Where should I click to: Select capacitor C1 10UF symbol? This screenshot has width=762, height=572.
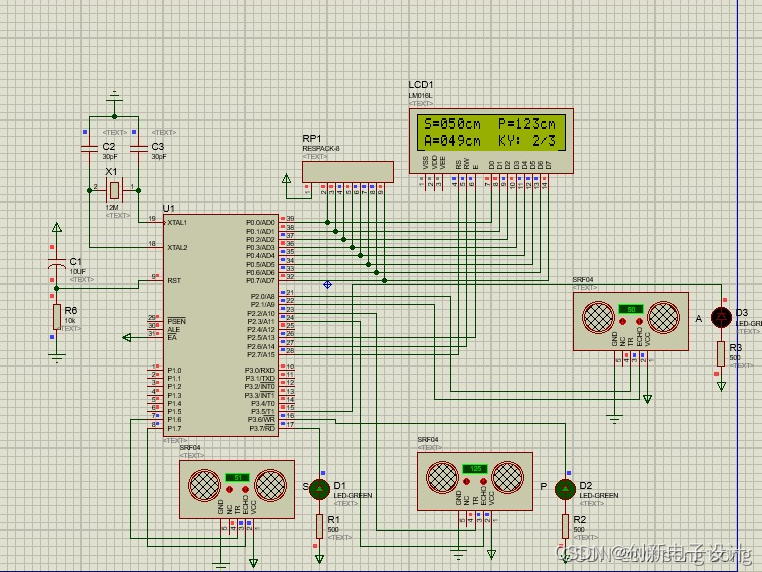click(x=57, y=264)
